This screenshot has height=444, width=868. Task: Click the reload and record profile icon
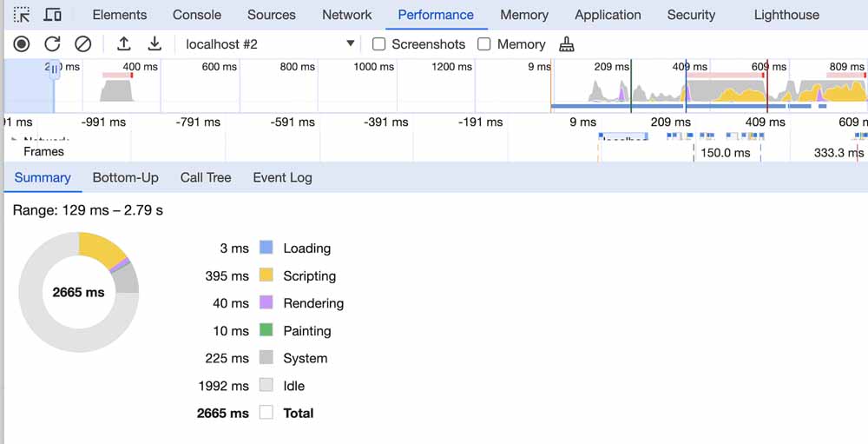53,43
